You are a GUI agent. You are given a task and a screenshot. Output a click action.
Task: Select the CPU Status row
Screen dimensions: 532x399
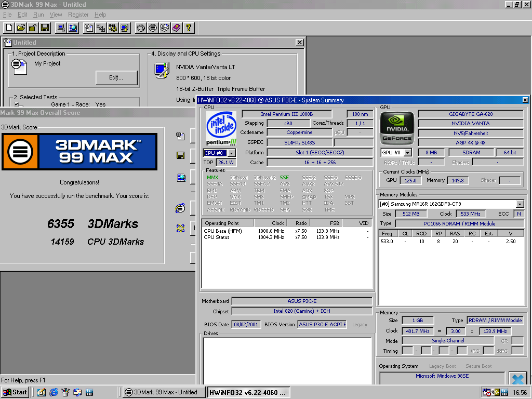287,237
